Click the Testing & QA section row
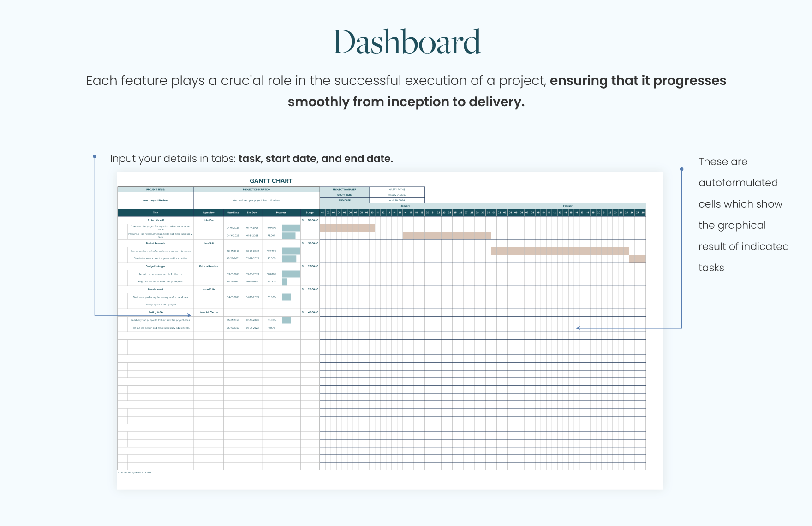Viewport: 812px width, 526px height. [155, 312]
